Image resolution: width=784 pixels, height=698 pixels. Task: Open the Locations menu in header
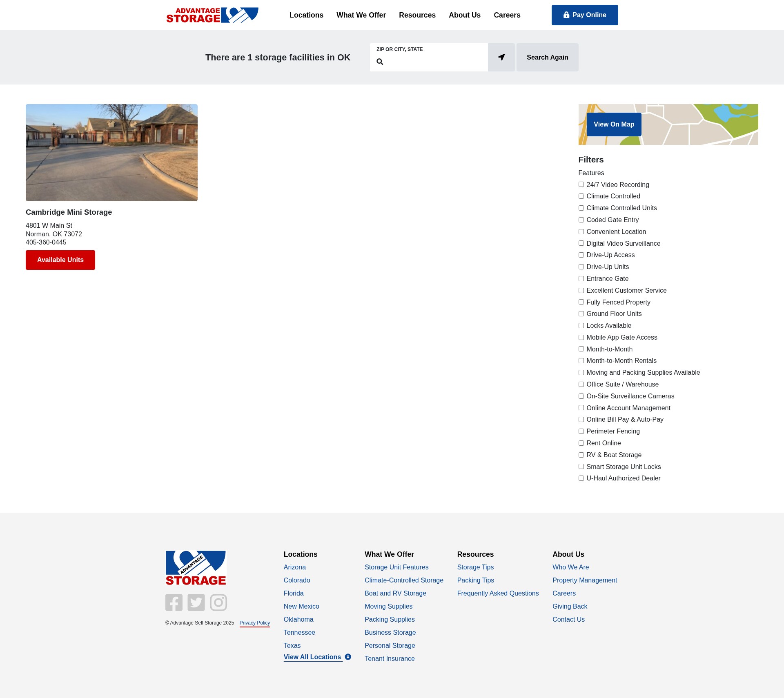tap(306, 15)
